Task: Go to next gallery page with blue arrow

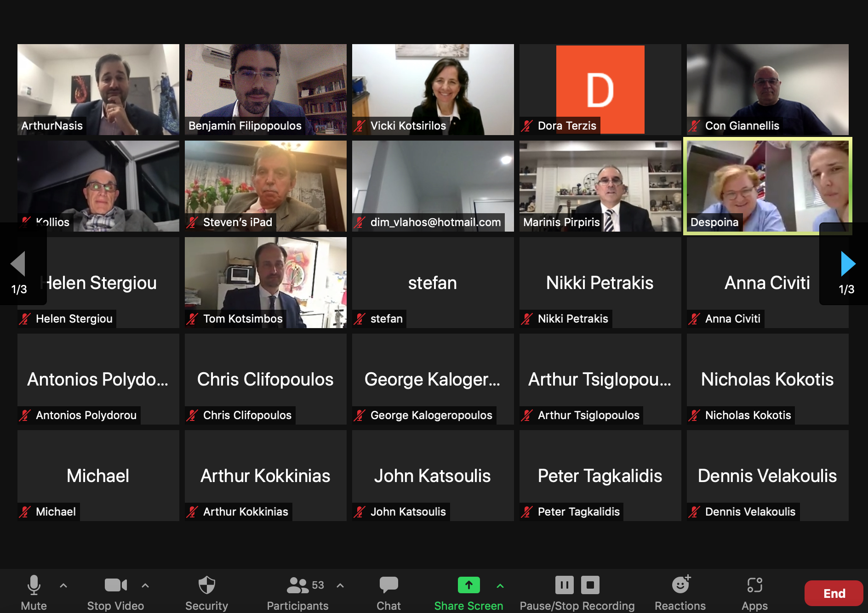Action: click(x=847, y=264)
